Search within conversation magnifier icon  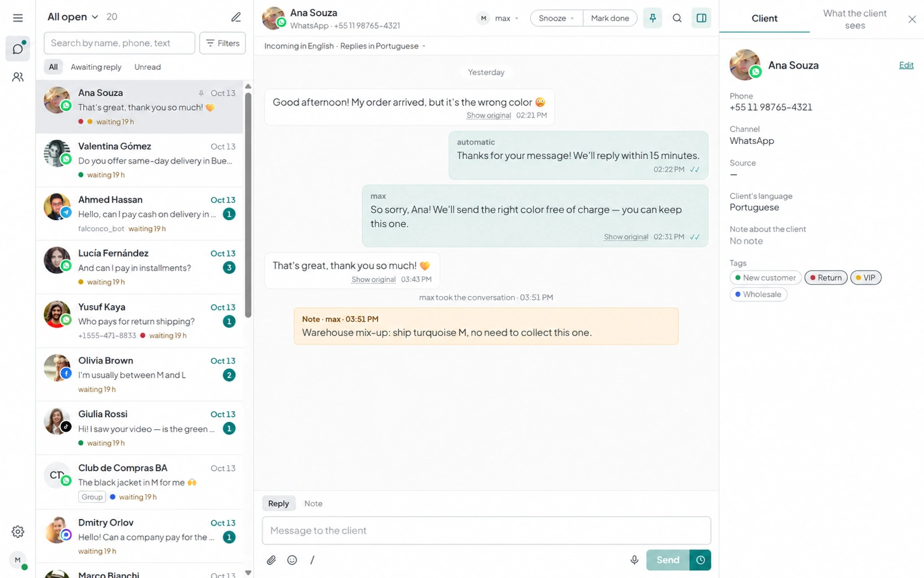tap(677, 18)
